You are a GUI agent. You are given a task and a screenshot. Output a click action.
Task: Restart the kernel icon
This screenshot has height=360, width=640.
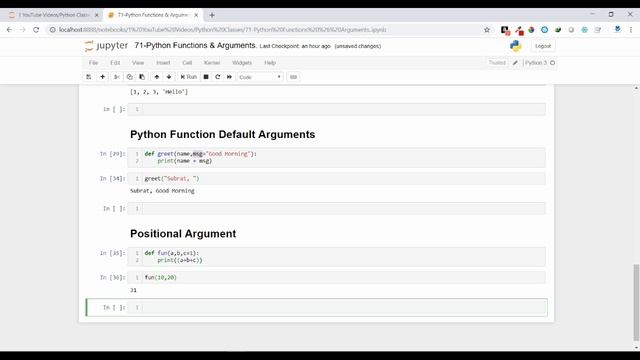[218, 77]
